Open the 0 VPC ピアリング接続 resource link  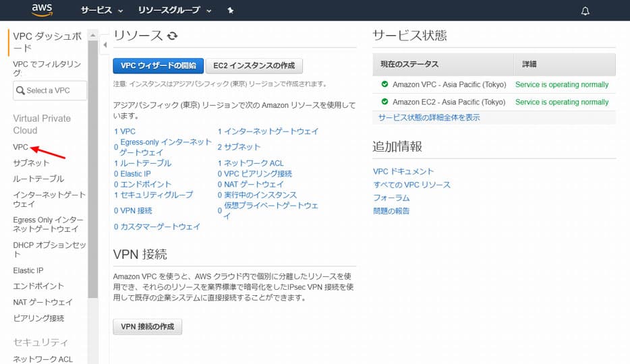[x=255, y=174]
